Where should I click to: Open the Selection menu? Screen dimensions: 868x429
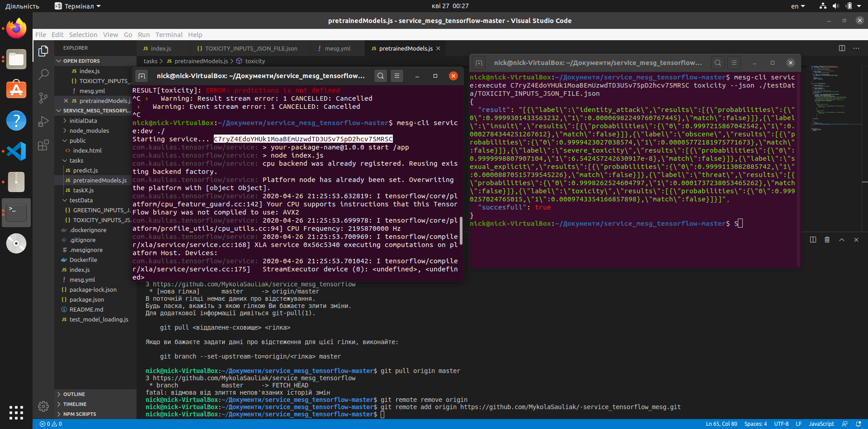[x=83, y=35]
